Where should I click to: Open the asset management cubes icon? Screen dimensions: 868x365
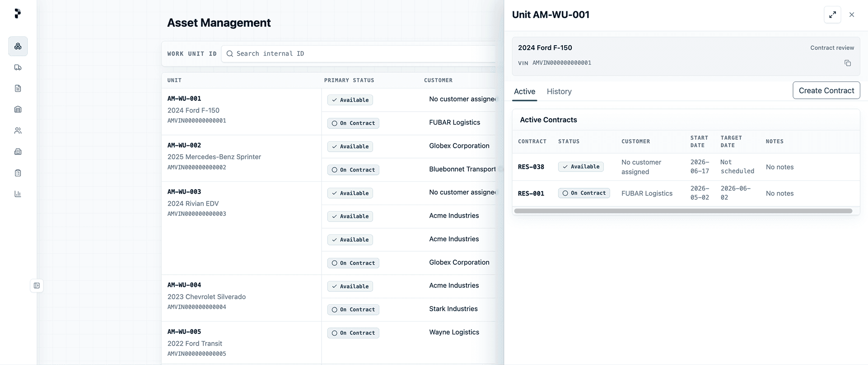pos(18,46)
